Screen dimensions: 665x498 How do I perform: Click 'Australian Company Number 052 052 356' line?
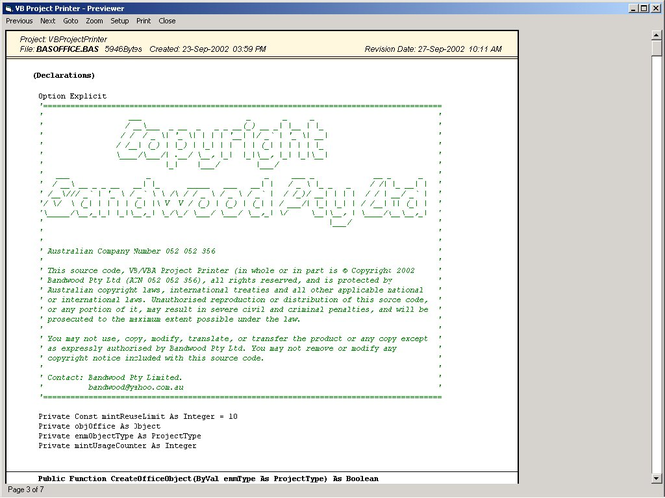pos(131,251)
